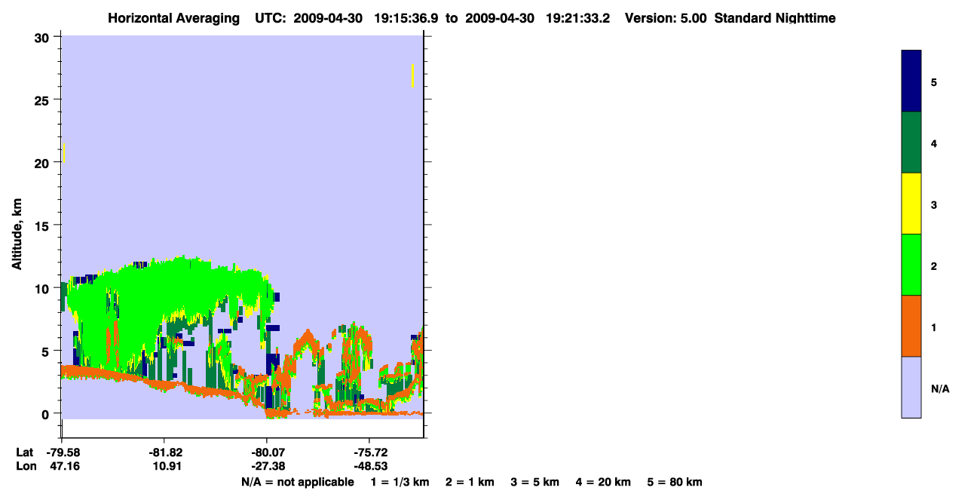Click the '2 = 1 km' footnote
Viewport: 980px width, 503px height.
click(x=470, y=482)
